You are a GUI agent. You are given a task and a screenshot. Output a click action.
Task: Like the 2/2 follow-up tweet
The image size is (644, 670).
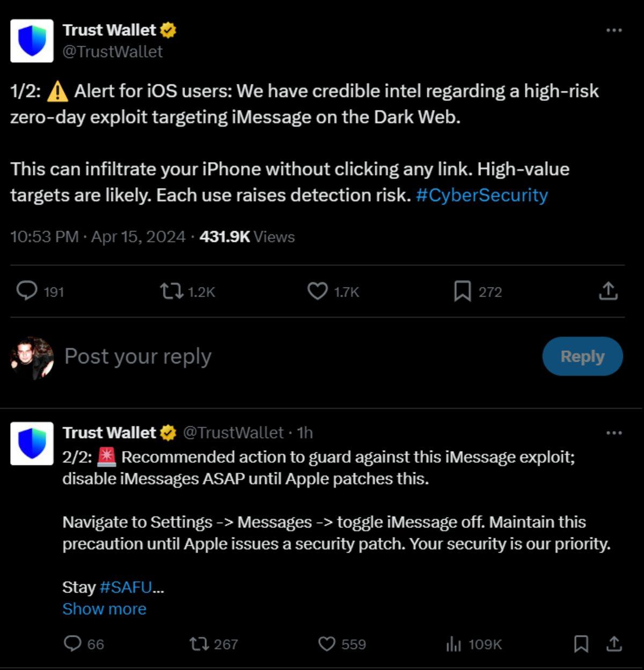(x=326, y=644)
